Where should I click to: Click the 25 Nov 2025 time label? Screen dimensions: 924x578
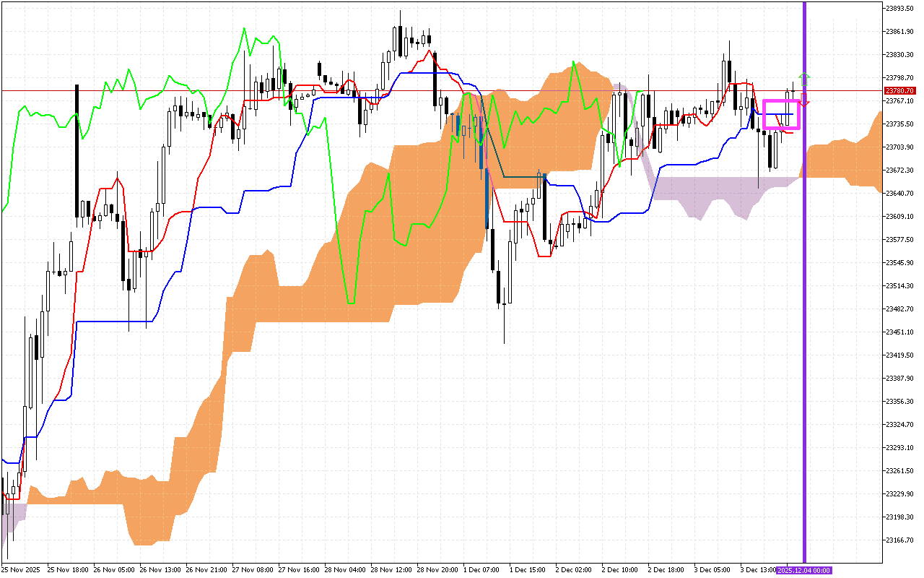20,570
